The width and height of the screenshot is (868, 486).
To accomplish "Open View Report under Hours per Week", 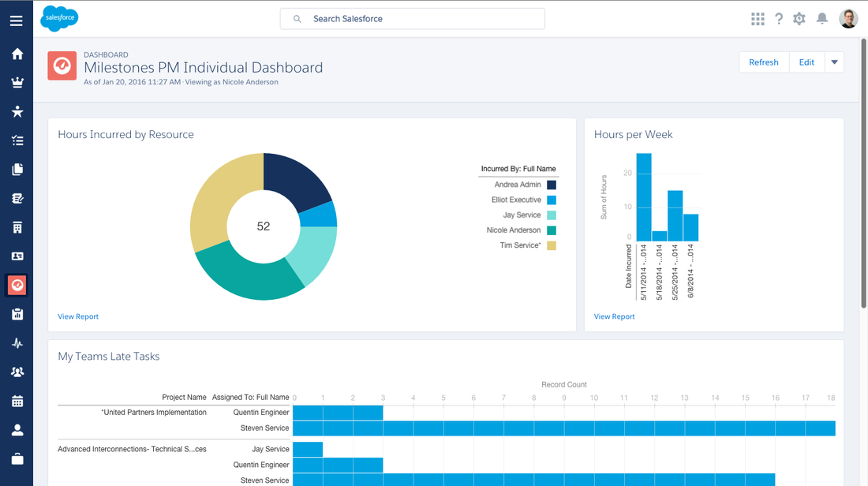I will tap(614, 316).
